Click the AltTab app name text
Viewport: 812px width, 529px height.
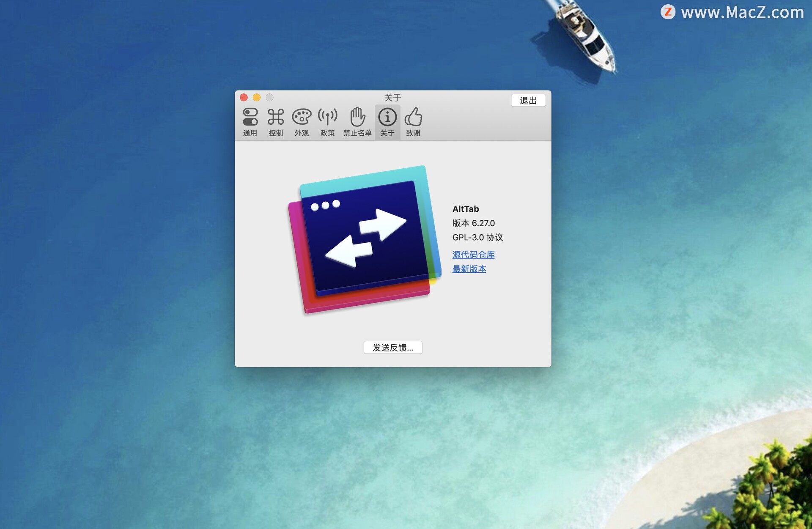tap(466, 209)
